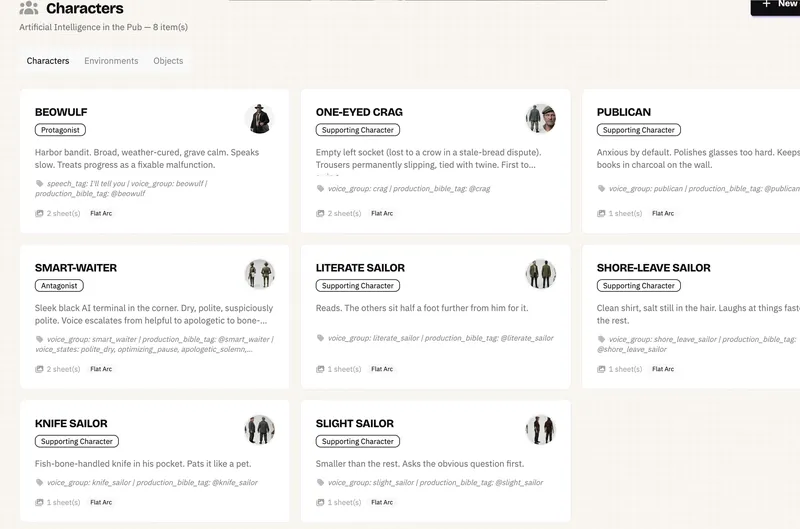Click Flat Arc label on Beowulf card
The width and height of the screenshot is (800, 529).
point(101,213)
